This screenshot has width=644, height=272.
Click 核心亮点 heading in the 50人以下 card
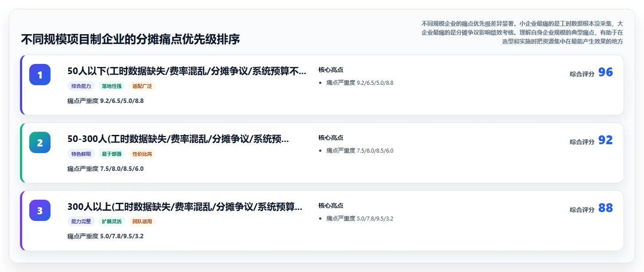[x=331, y=70]
